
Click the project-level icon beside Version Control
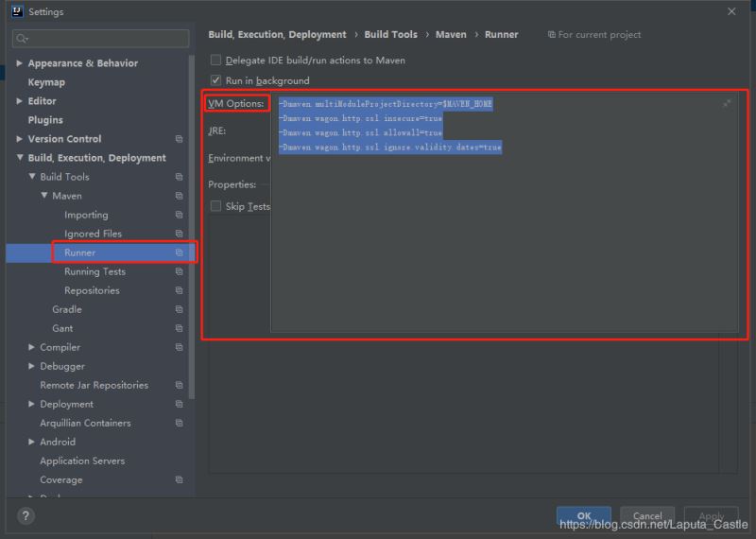(179, 139)
